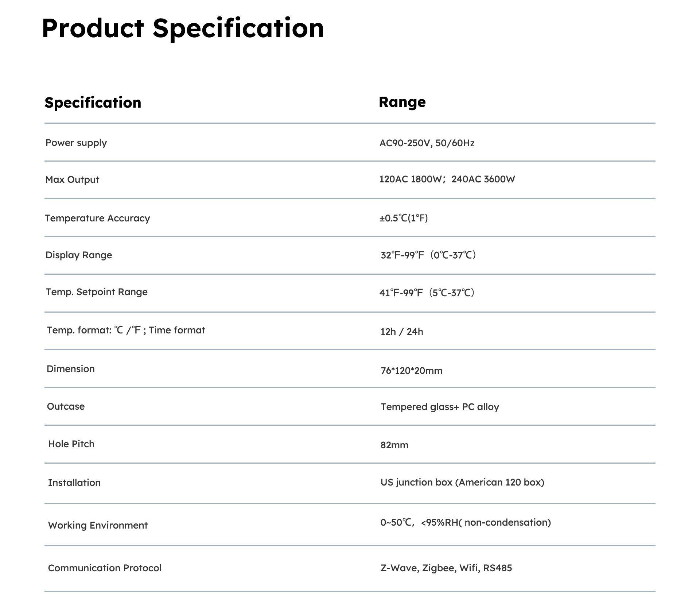700x611 pixels.
Task: Click the Display Range label
Action: (x=79, y=255)
